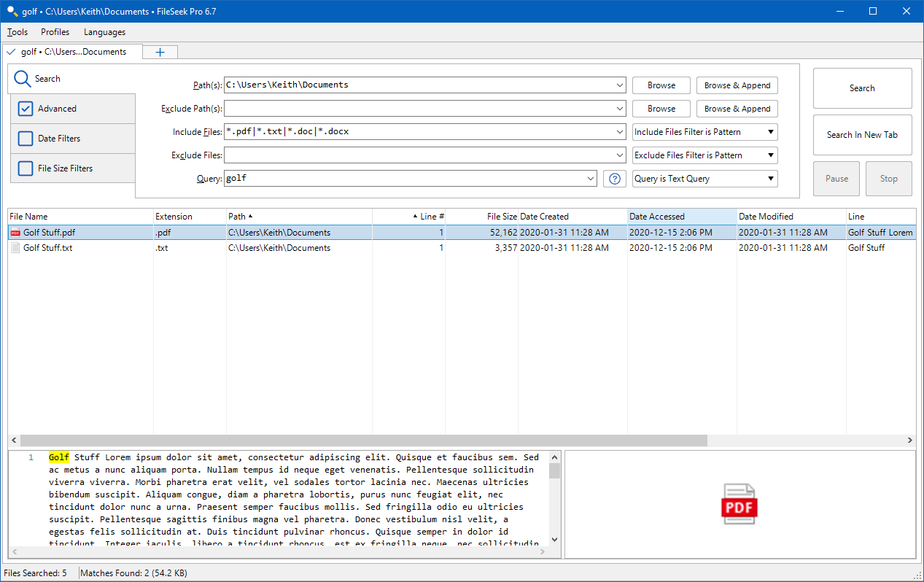Viewport: 924px width, 582px height.
Task: Click the text file icon beside Golf Stuff.txt
Action: click(15, 248)
